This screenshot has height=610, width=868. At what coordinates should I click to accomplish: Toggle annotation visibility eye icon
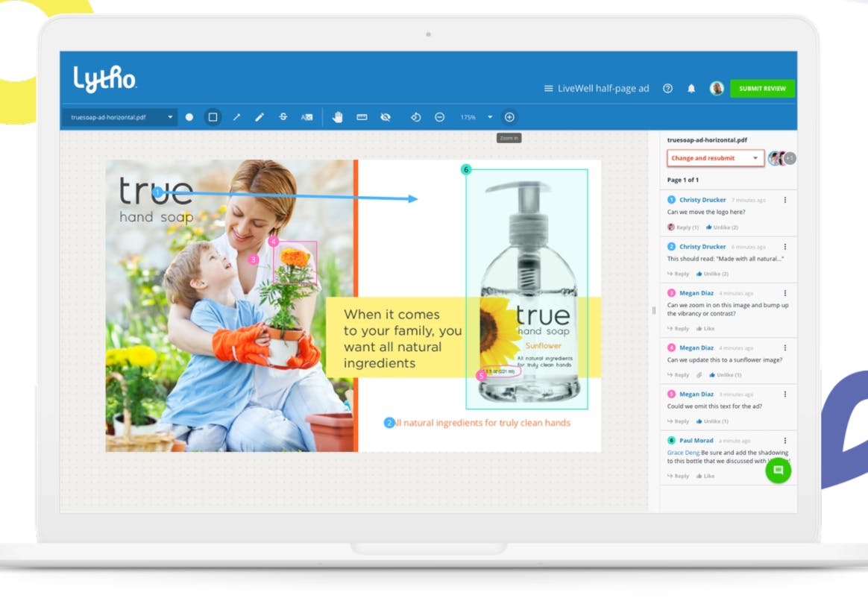click(386, 117)
